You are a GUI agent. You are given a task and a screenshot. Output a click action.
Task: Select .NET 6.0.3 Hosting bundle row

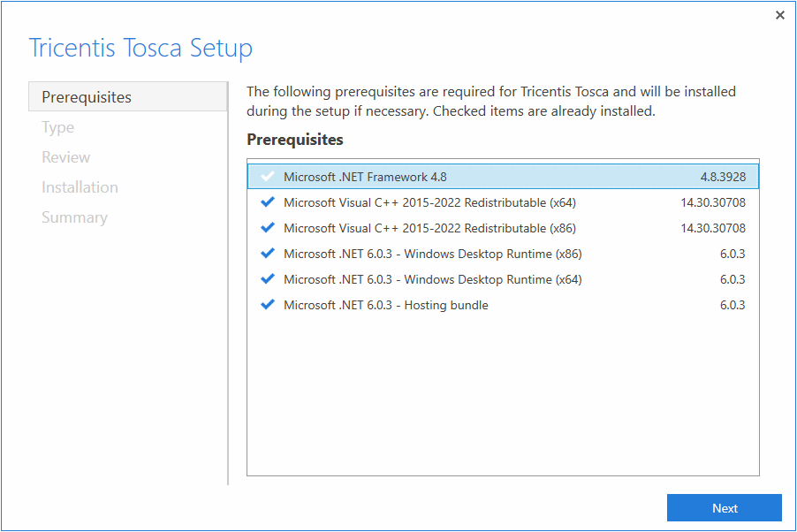(385, 305)
